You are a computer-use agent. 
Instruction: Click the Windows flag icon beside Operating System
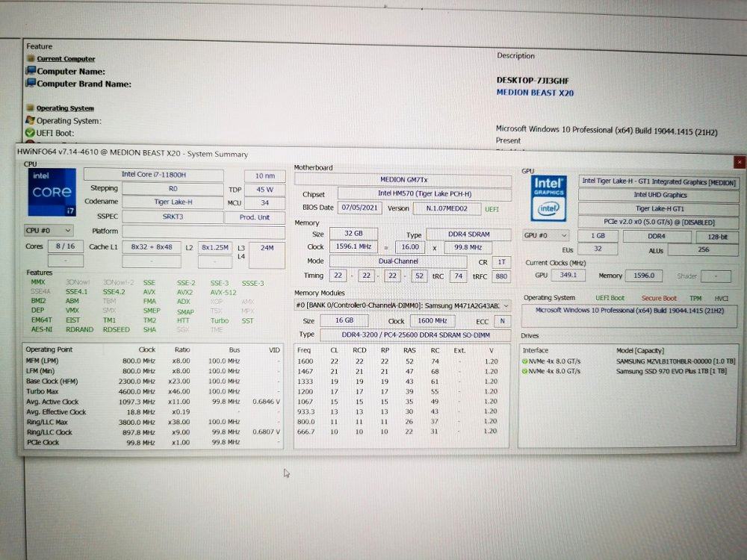pyautogui.click(x=31, y=120)
